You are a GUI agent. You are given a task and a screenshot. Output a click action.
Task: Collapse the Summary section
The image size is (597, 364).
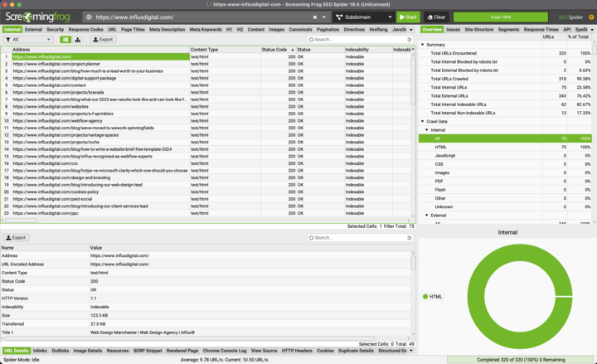[x=422, y=45]
